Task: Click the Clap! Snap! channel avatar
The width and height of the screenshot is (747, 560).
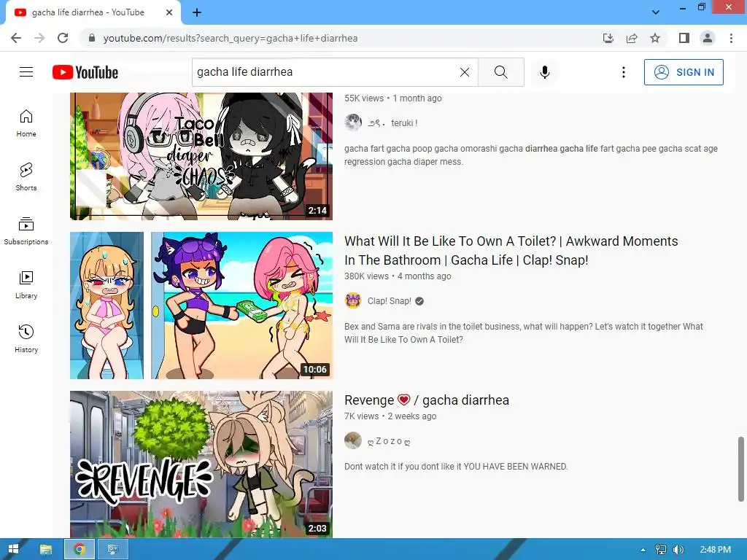Action: point(353,301)
